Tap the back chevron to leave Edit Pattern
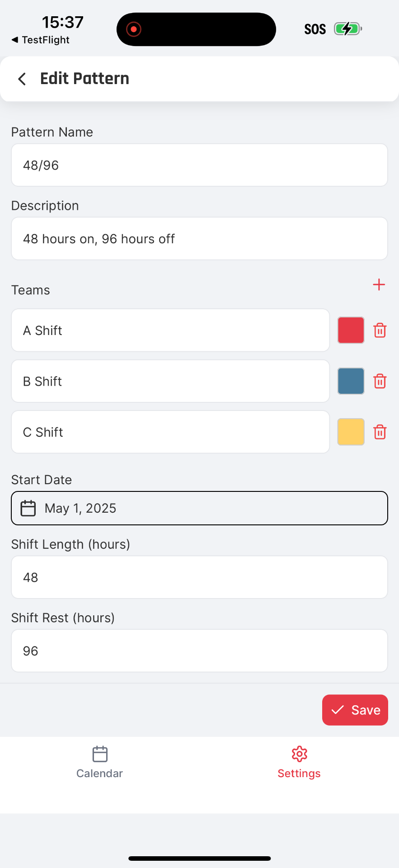The image size is (399, 868). click(x=22, y=79)
